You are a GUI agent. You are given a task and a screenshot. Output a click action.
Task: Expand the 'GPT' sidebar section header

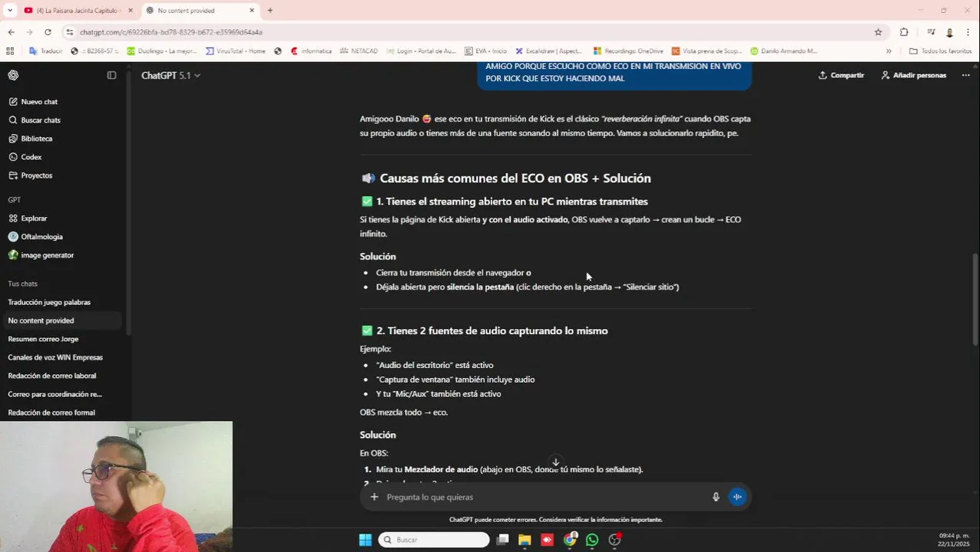coord(14,200)
